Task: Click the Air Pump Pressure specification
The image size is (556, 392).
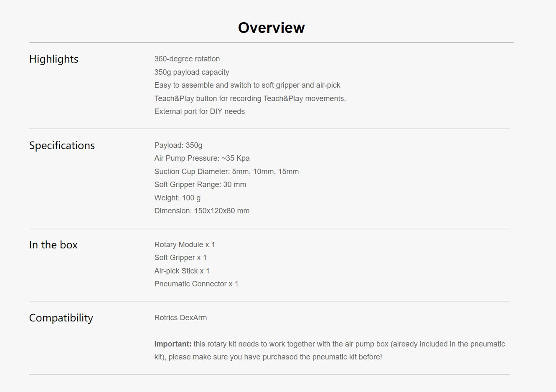Action: coord(202,158)
